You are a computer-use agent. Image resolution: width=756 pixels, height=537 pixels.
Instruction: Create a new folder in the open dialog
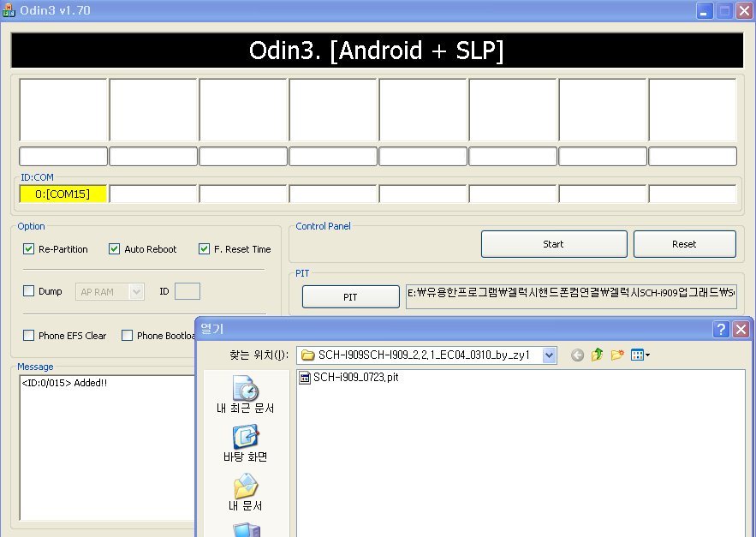(617, 355)
